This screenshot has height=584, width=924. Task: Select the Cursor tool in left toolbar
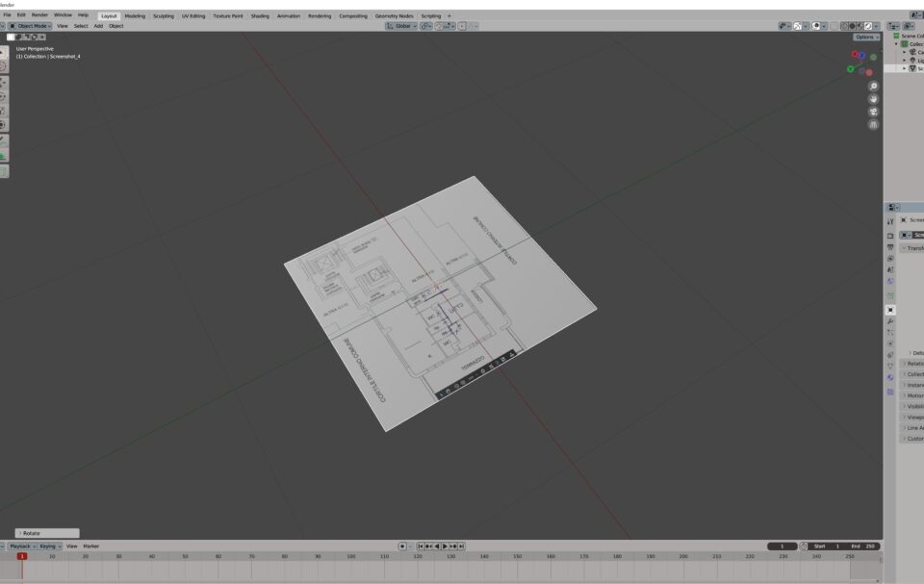point(3,67)
